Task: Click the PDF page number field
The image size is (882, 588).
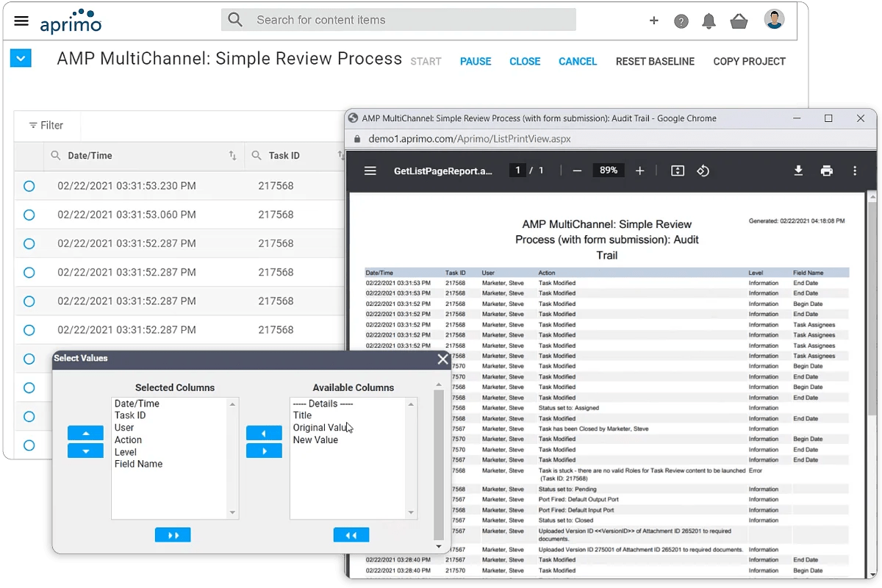Action: click(x=517, y=171)
